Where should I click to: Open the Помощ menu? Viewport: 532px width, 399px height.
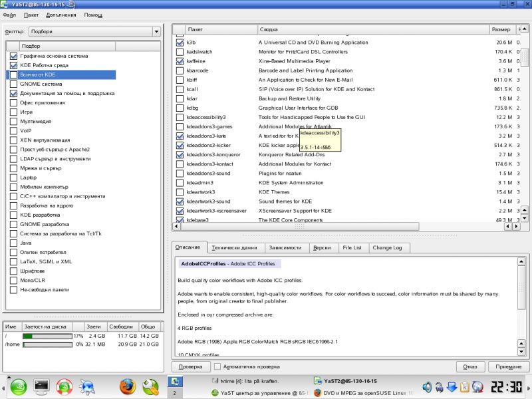[93, 15]
